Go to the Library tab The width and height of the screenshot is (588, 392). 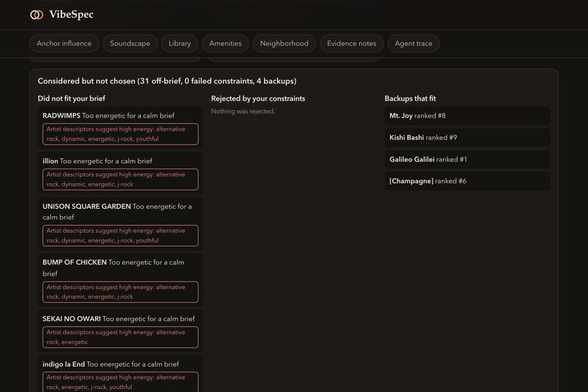[x=179, y=44]
